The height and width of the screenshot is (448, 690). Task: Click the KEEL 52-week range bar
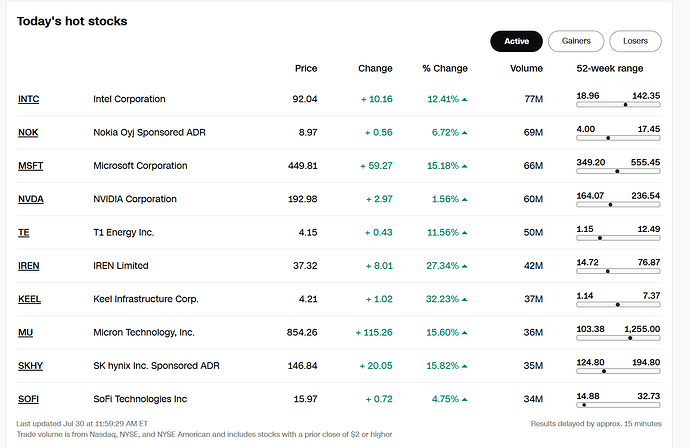tap(618, 305)
